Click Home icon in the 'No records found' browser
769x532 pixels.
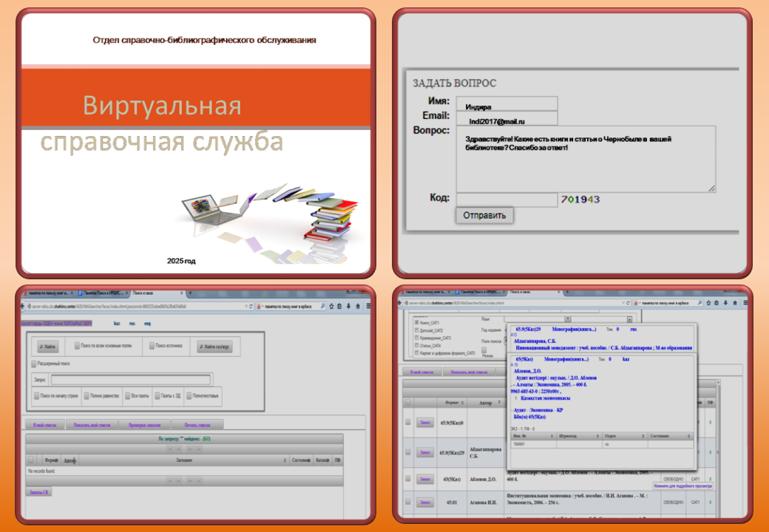358,306
